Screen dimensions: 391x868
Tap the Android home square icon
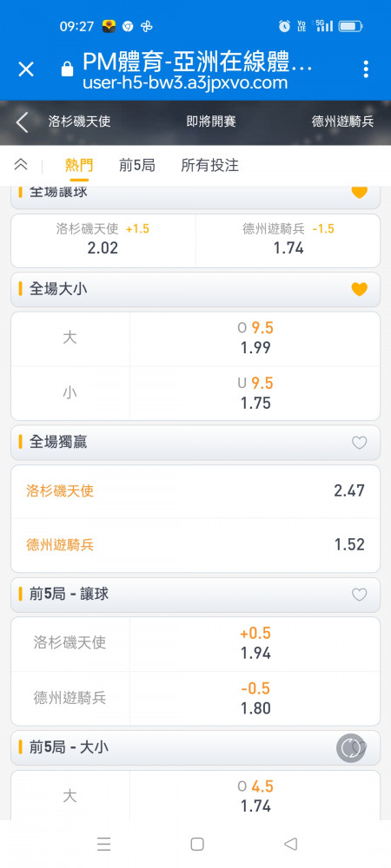pos(197,844)
